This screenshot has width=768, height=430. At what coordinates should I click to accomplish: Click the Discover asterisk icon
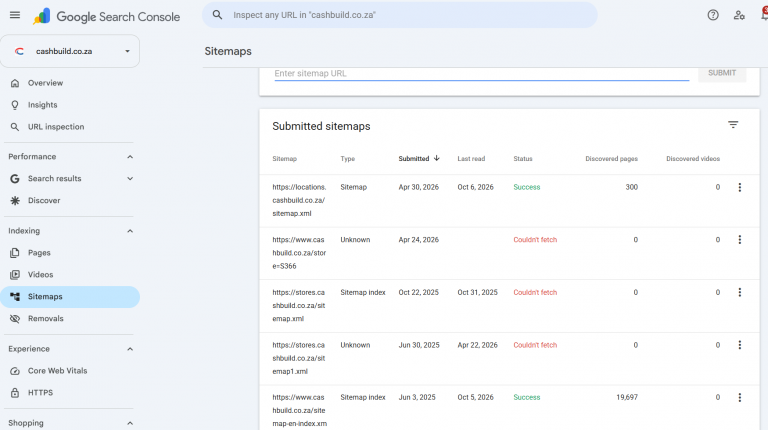coord(15,200)
